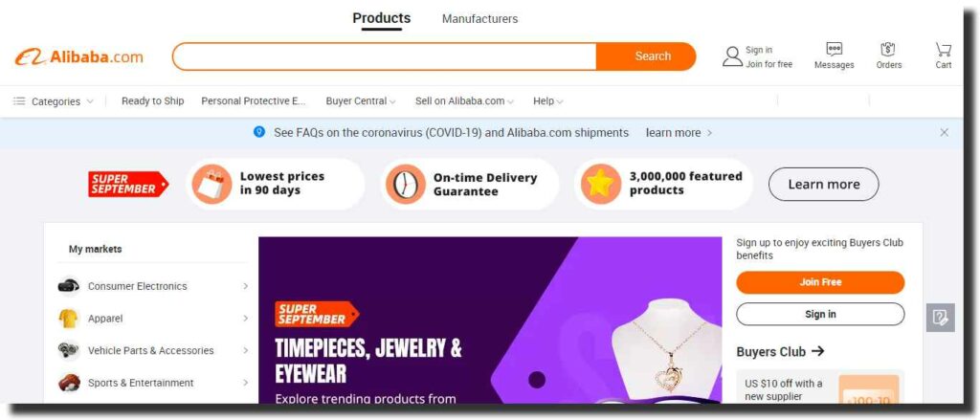Expand the Categories dropdown
This screenshot has width=980, height=420.
[x=54, y=101]
